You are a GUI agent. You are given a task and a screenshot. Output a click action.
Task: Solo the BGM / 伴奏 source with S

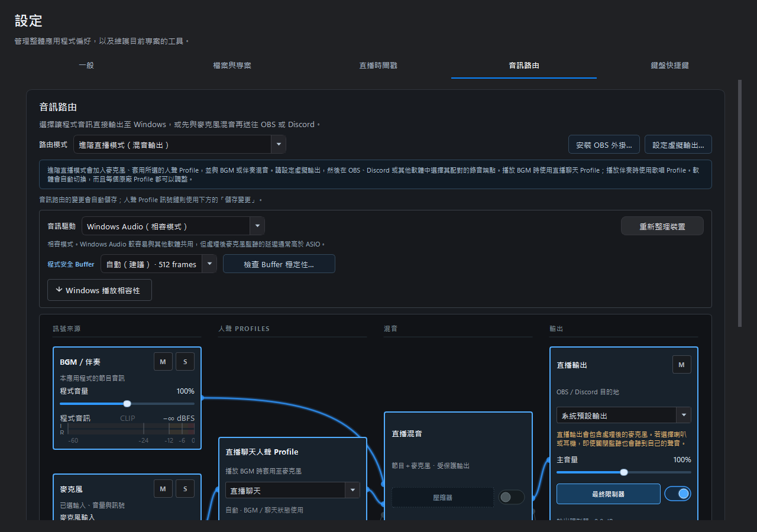coord(185,362)
